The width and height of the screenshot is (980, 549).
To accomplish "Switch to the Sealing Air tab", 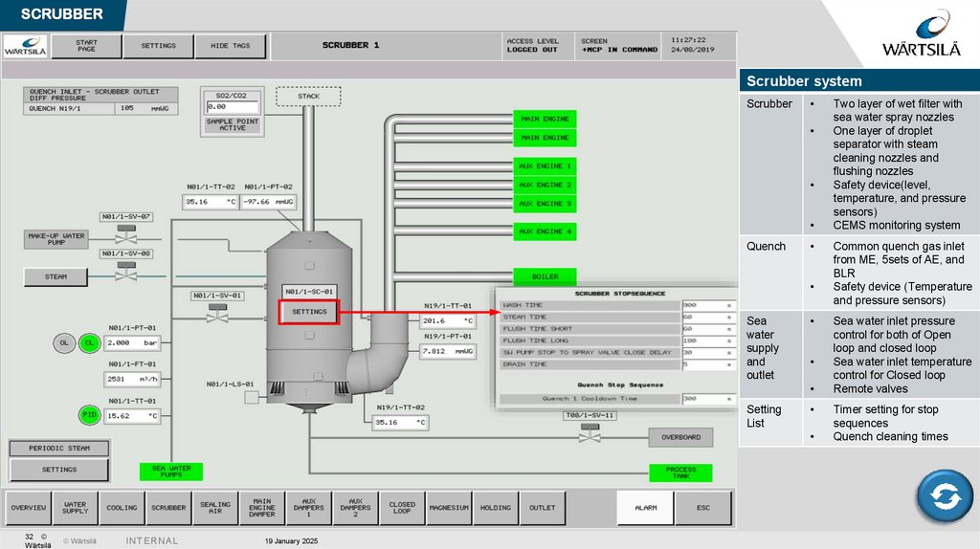I will (215, 508).
